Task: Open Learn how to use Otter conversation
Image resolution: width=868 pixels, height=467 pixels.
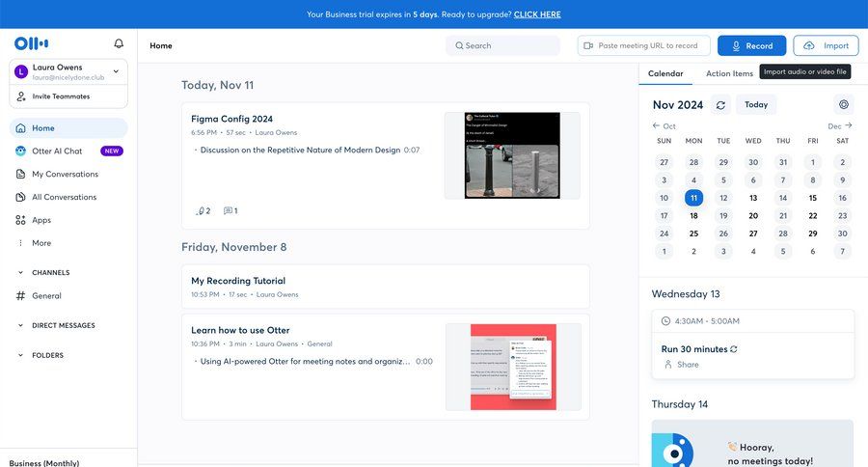Action: (240, 330)
